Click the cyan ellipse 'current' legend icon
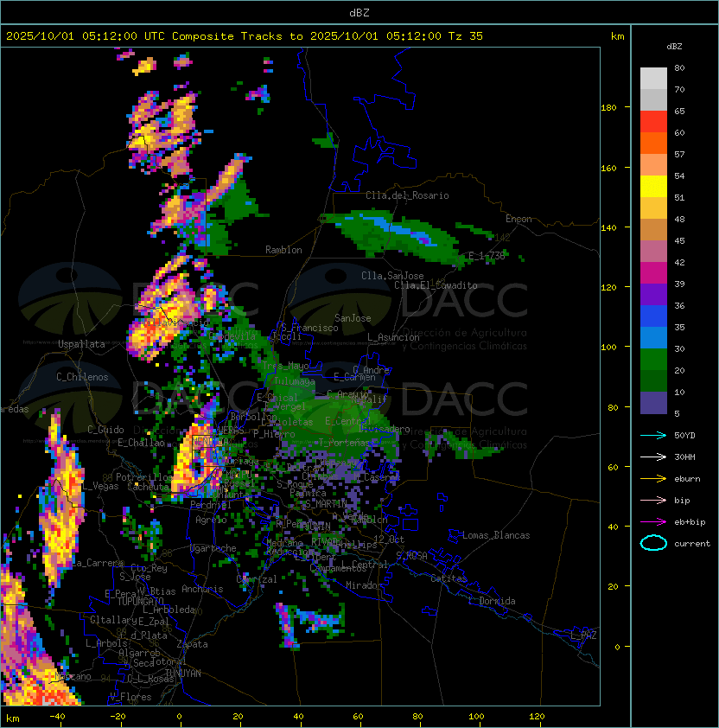Image resolution: width=719 pixels, height=728 pixels. [653, 543]
